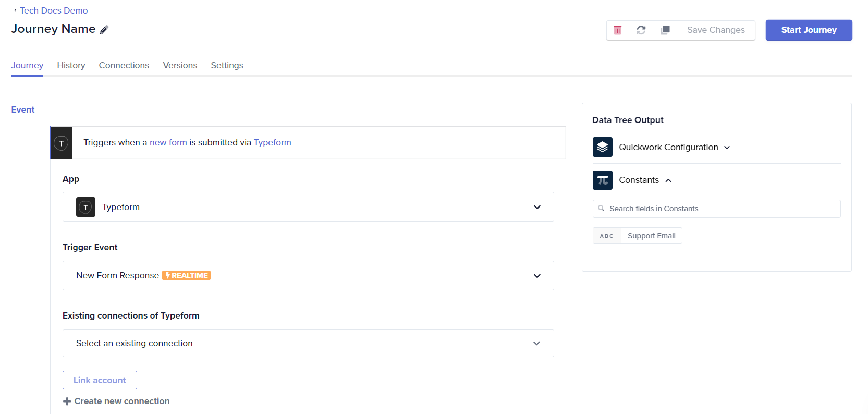Click the red trash delete icon
Viewport: 868px width, 414px height.
(x=617, y=30)
